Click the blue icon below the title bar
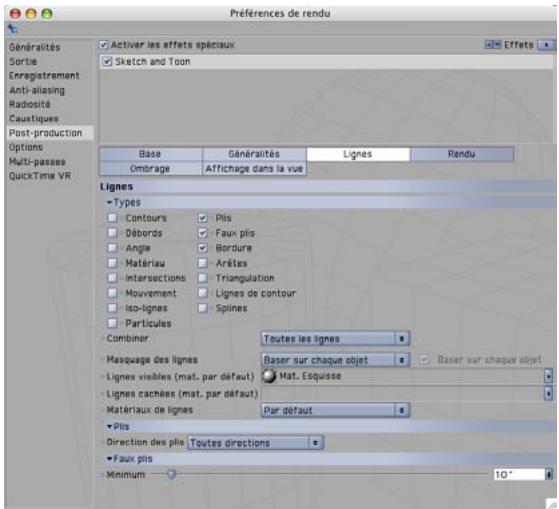 point(13,29)
